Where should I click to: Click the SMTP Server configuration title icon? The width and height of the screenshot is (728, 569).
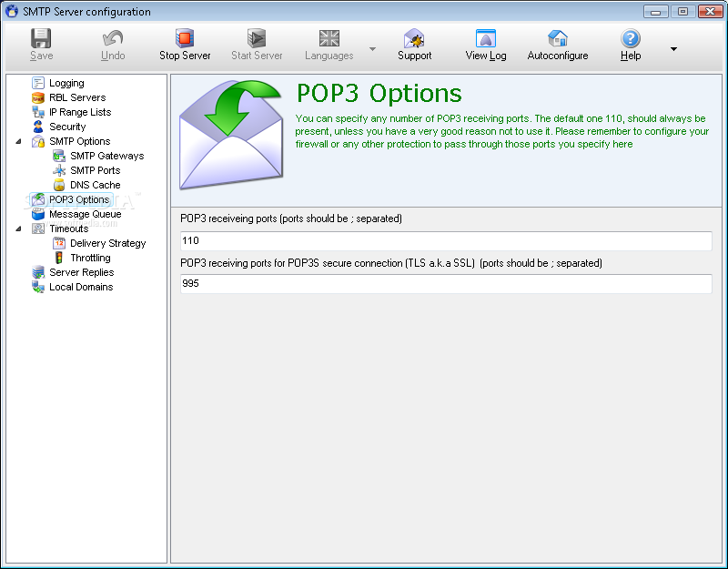[11, 11]
